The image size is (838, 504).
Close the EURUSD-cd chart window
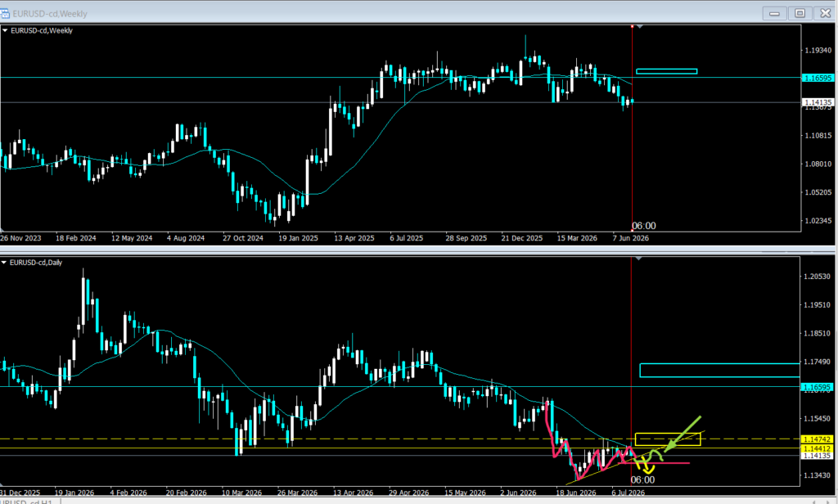click(x=825, y=13)
